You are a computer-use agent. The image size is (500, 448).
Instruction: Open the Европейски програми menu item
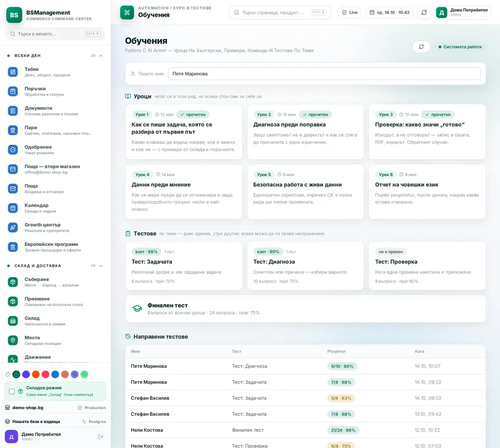[x=55, y=247]
